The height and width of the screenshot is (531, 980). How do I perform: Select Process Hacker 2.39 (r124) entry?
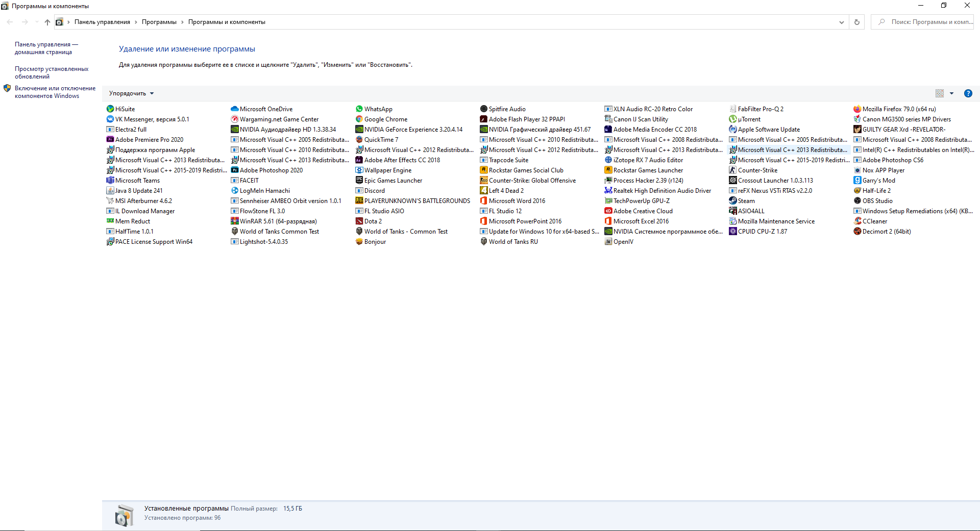coord(644,180)
